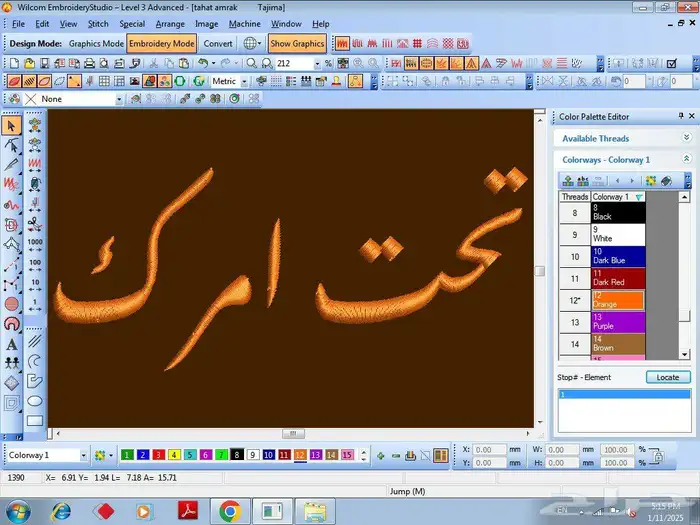Image resolution: width=700 pixels, height=525 pixels.
Task: Select the Rectangle shape tool
Action: tap(35, 421)
